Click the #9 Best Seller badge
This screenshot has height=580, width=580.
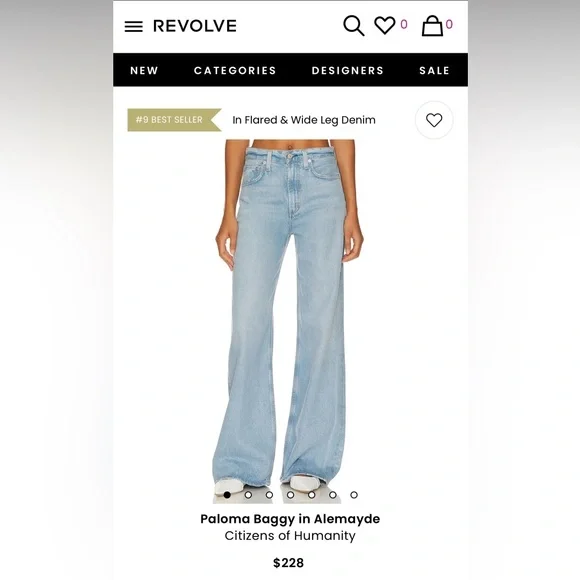click(x=174, y=120)
